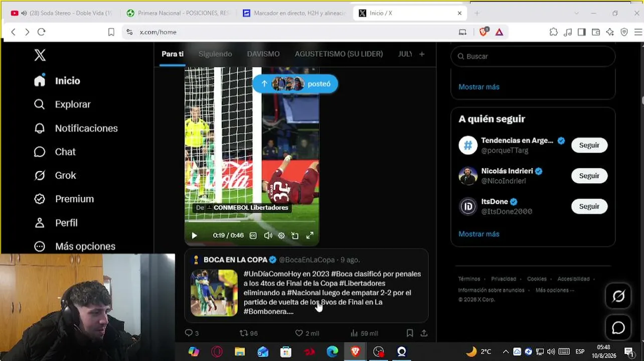Open the Cookies footer link
Screen dimensions: 644x361
[x=537, y=279]
